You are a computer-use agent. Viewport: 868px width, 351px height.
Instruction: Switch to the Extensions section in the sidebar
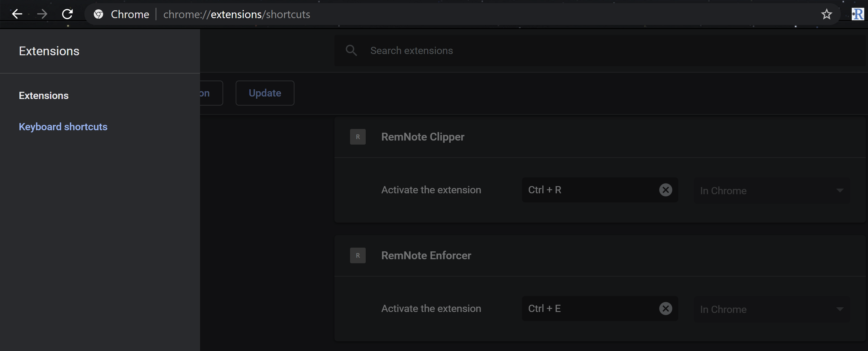tap(43, 95)
